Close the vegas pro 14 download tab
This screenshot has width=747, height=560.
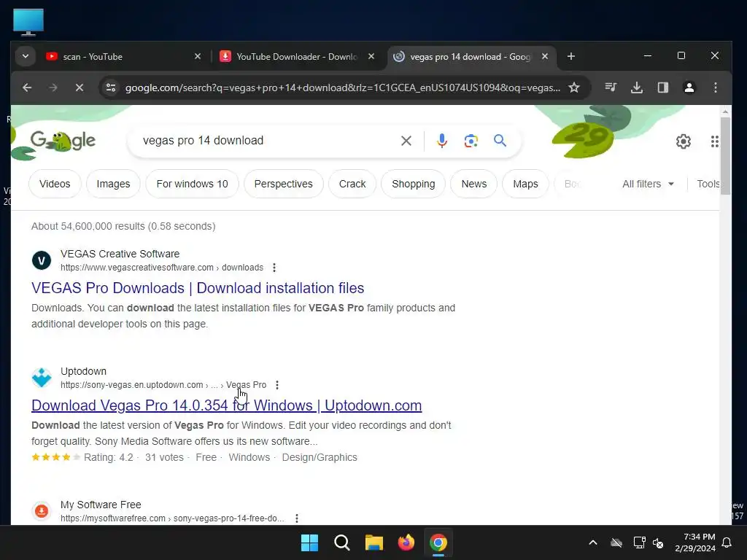click(545, 56)
